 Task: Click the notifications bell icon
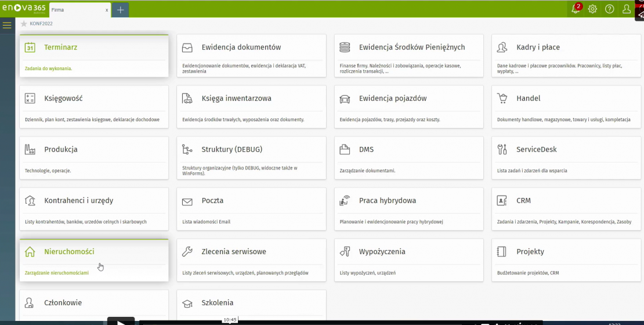[575, 9]
